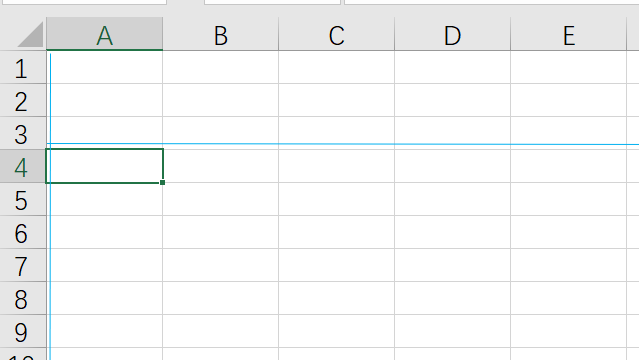Screen dimensions: 639x360
Task: Select cell C5
Action: pos(337,200)
